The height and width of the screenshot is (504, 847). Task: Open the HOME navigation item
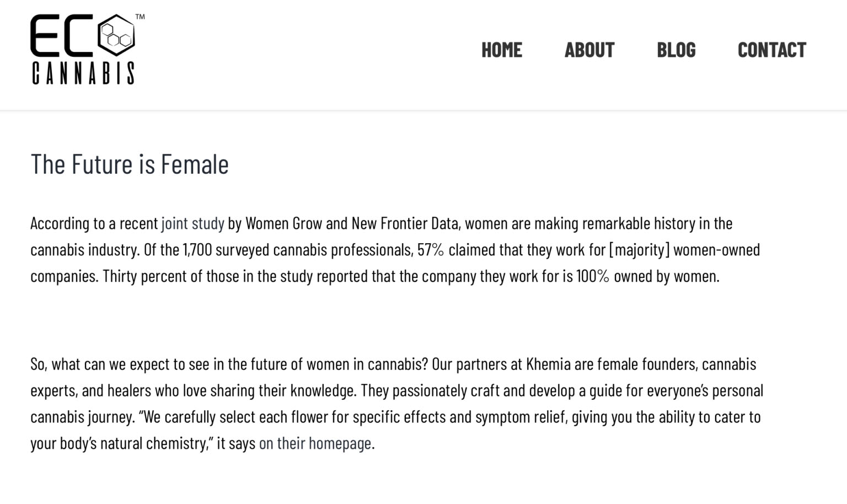tap(502, 50)
